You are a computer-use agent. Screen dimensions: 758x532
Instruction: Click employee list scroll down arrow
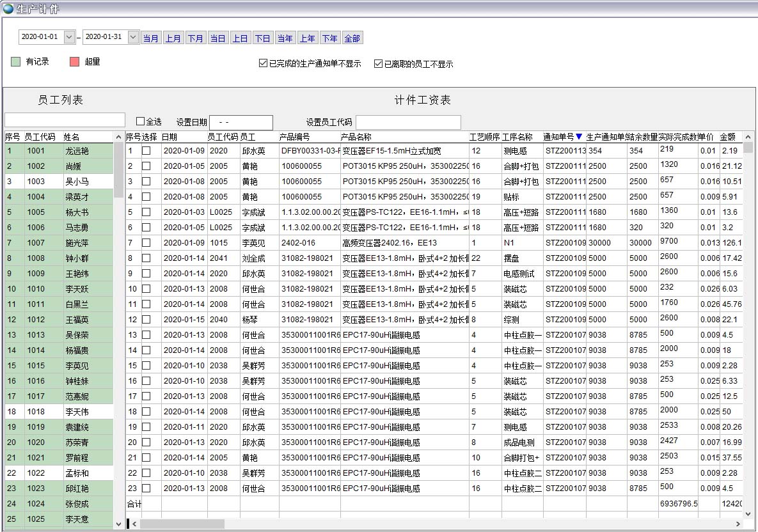[118, 524]
